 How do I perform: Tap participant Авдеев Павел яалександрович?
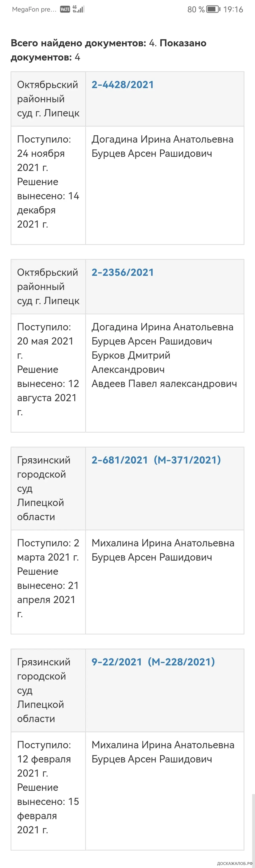164,383
